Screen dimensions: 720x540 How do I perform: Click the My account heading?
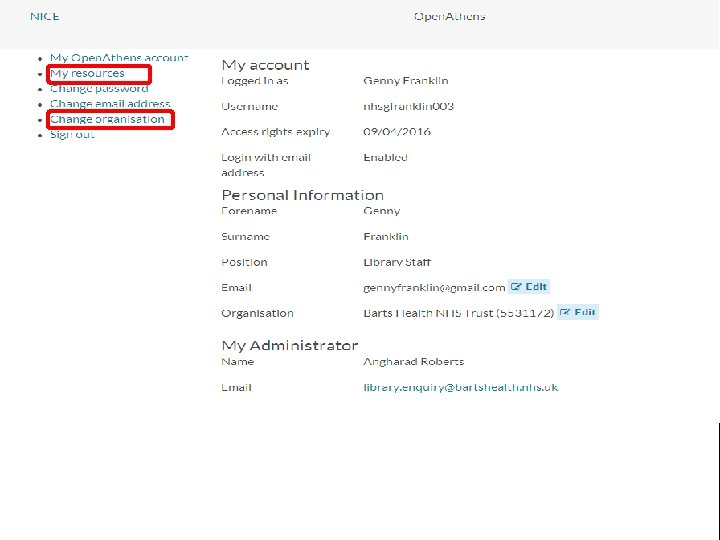[265, 65]
